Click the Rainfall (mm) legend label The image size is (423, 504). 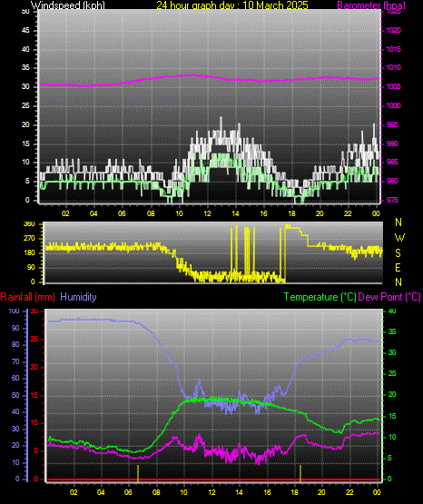pyautogui.click(x=27, y=297)
